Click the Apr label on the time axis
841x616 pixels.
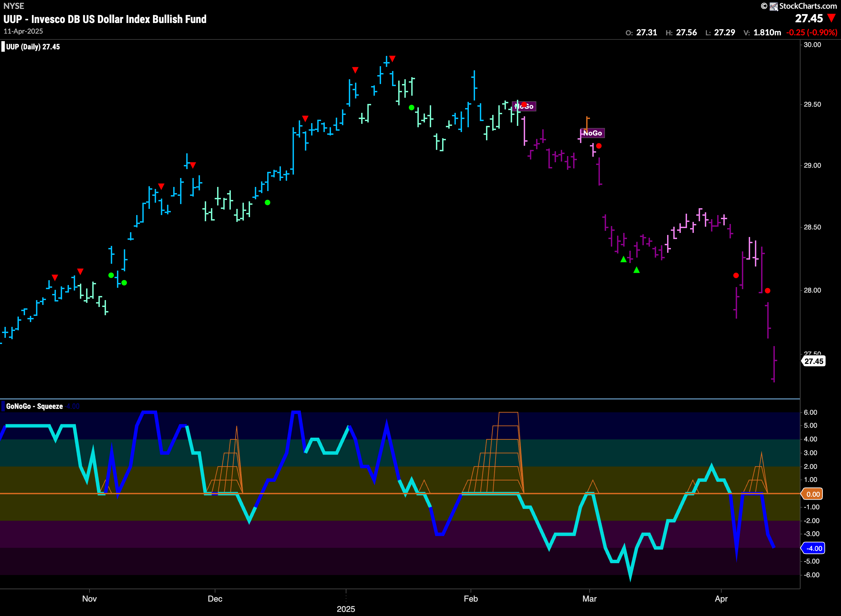point(721,599)
